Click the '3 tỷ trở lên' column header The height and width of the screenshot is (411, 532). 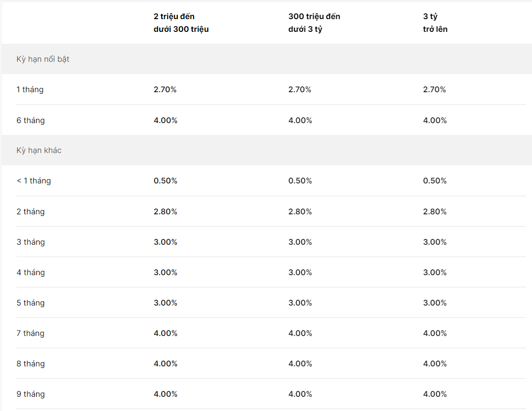click(435, 23)
